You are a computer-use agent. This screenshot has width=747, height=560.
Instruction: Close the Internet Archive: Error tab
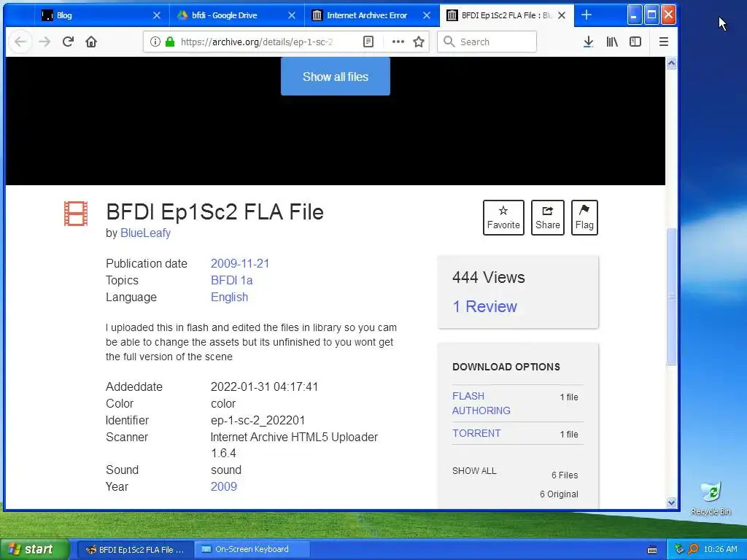[x=427, y=15]
